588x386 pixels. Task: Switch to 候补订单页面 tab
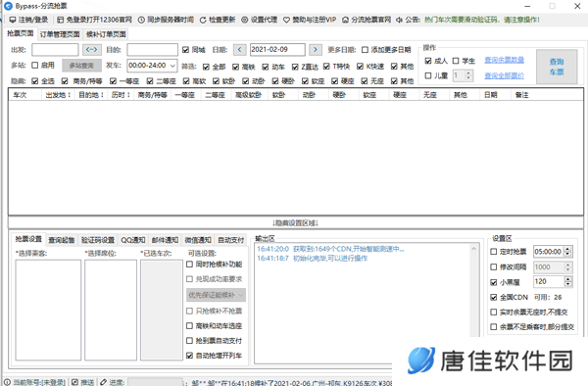[x=106, y=34]
